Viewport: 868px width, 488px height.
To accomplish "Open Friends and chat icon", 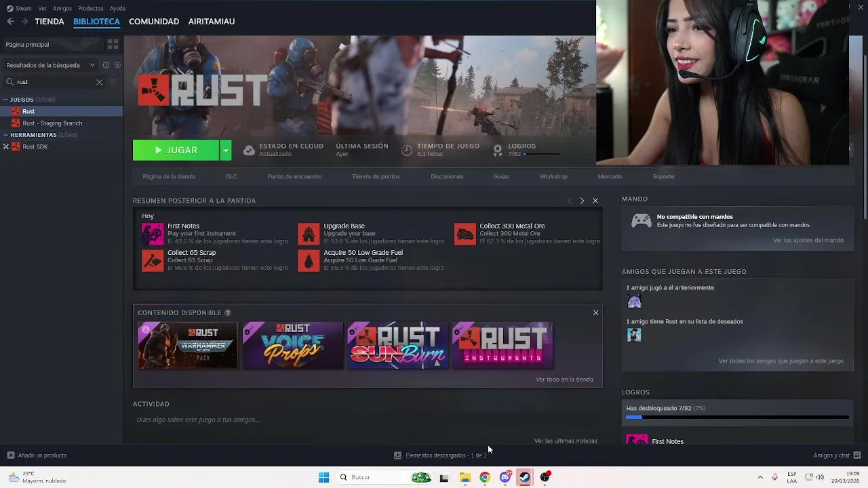I will point(857,455).
